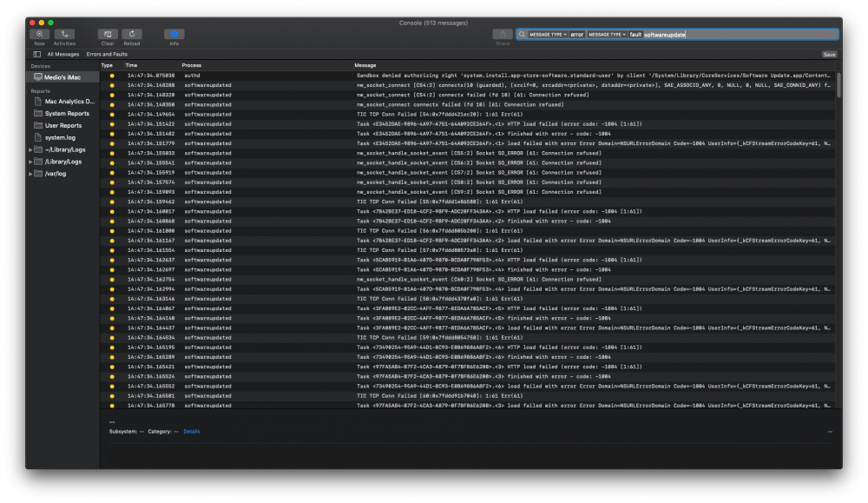Click the search magnifier icon
Image resolution: width=868 pixels, height=503 pixels.
[522, 35]
